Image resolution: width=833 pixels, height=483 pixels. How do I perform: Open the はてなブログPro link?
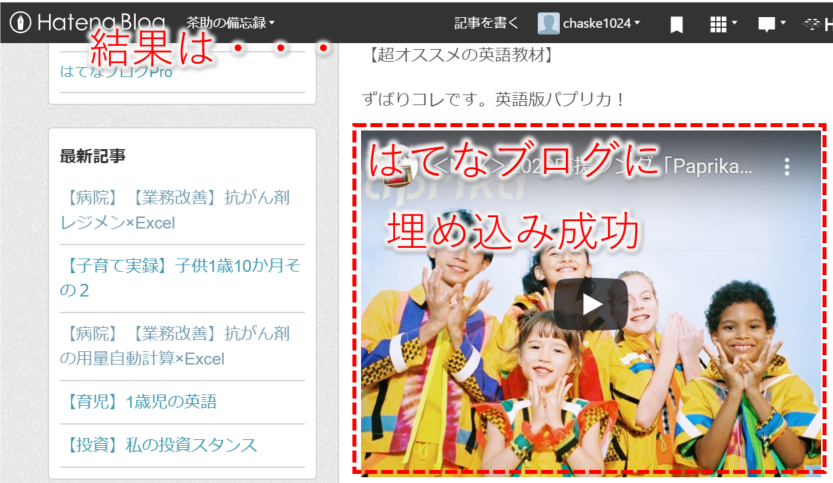116,72
